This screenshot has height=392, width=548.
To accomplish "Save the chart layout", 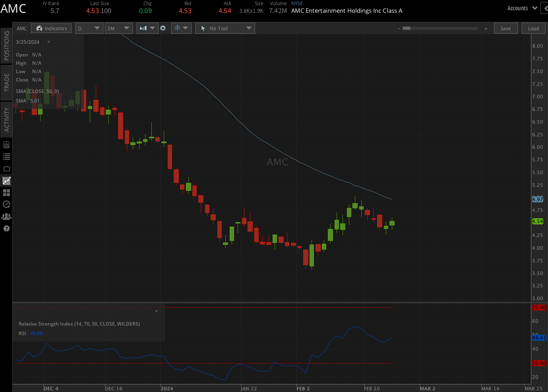I will (505, 28).
